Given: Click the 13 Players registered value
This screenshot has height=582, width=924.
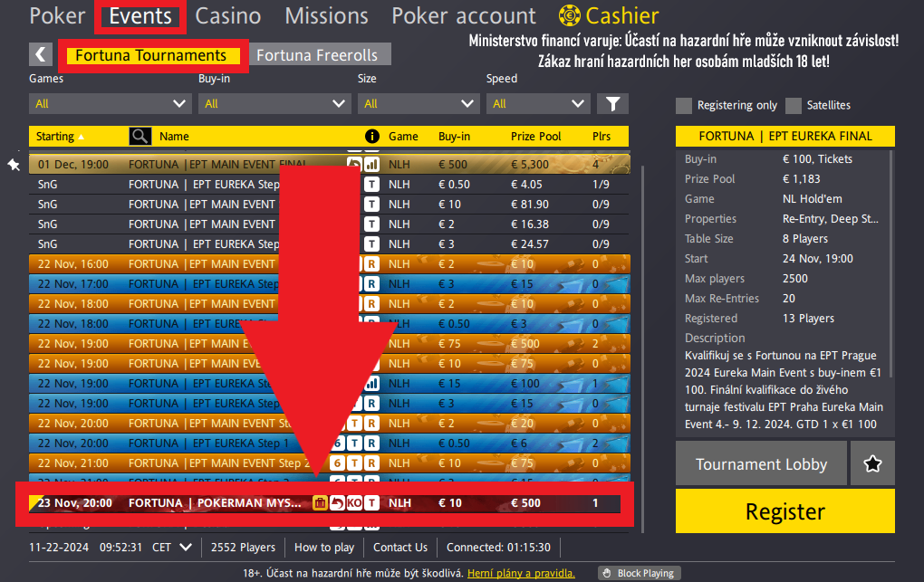Looking at the screenshot, I should 808,318.
